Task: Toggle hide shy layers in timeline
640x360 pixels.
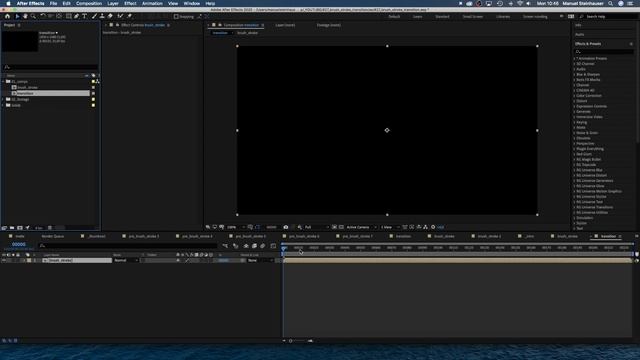Action: coord(246,246)
